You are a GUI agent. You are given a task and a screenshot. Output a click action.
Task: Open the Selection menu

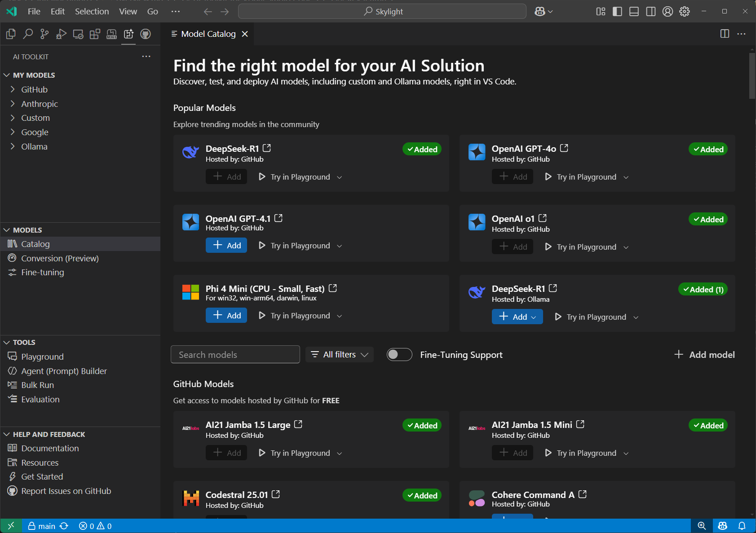point(92,11)
